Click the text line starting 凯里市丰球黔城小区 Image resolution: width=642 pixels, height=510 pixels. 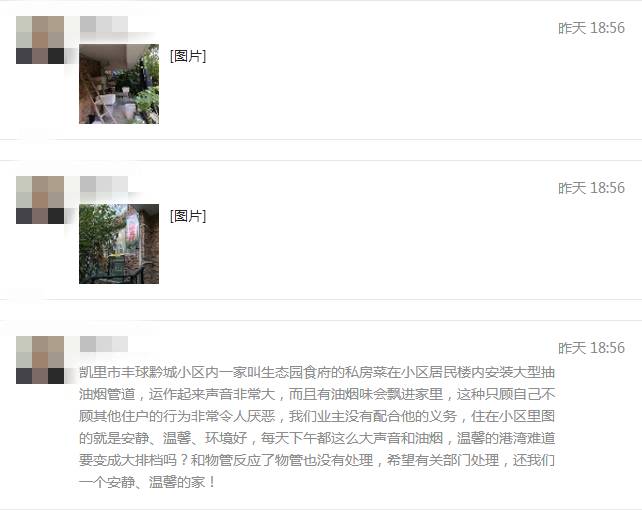click(x=317, y=372)
